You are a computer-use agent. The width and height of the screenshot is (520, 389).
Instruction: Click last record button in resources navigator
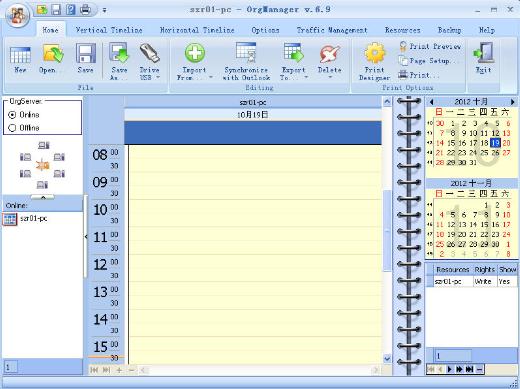click(469, 369)
